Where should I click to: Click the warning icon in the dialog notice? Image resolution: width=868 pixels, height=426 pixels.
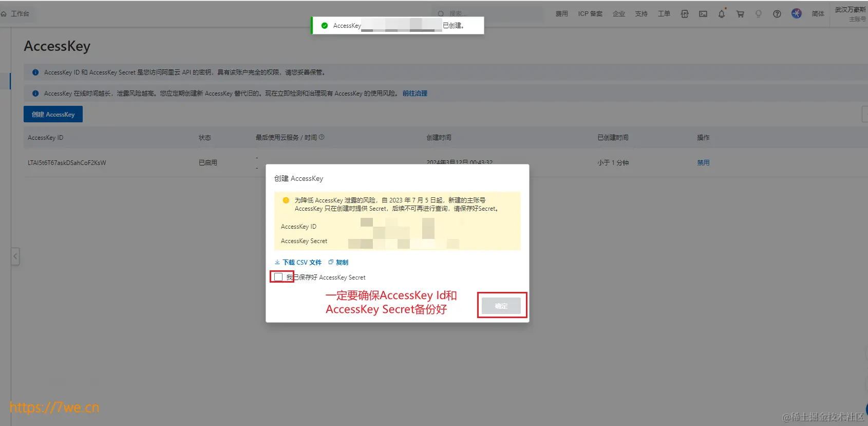[x=286, y=200]
